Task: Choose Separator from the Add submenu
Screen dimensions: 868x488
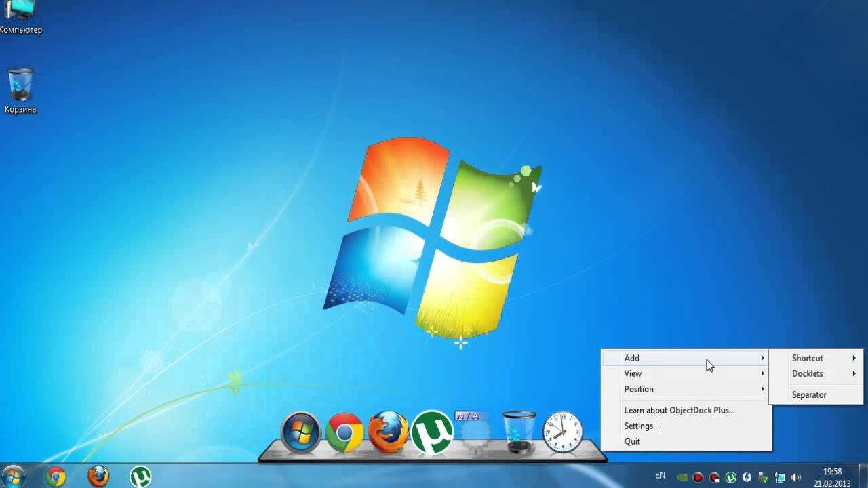Action: 809,394
